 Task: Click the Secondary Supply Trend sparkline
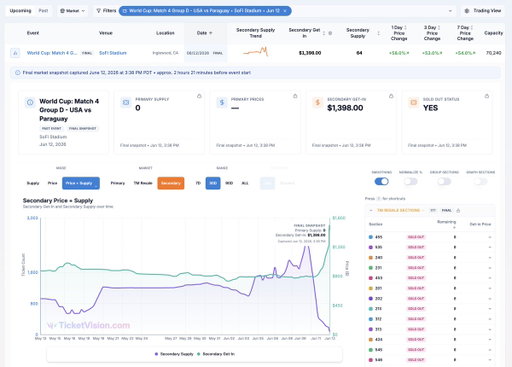(x=256, y=52)
